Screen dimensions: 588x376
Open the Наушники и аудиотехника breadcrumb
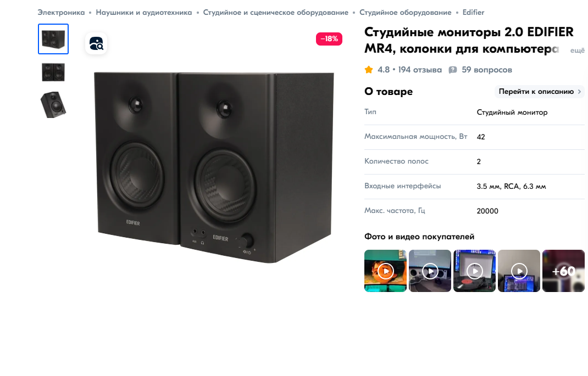pyautogui.click(x=143, y=13)
